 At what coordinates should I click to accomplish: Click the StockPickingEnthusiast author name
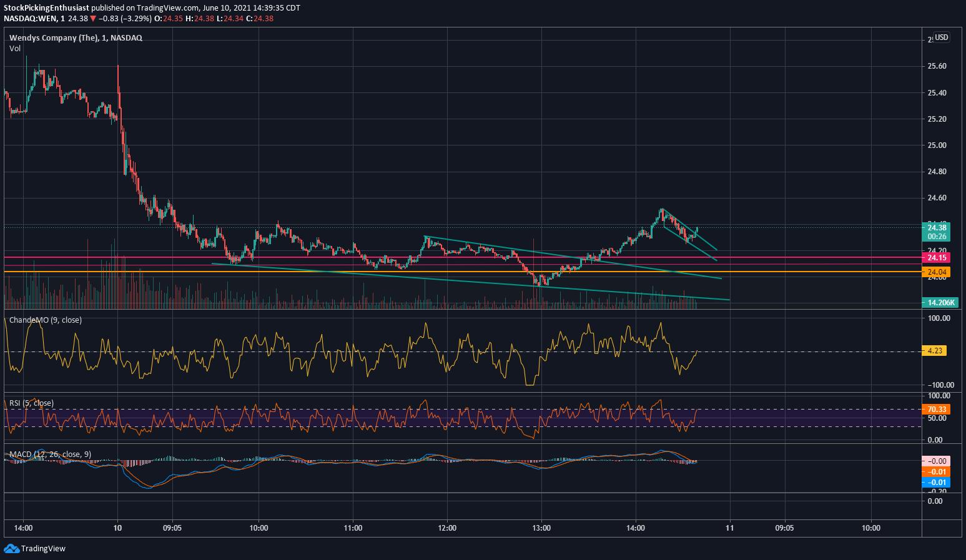[x=46, y=8]
